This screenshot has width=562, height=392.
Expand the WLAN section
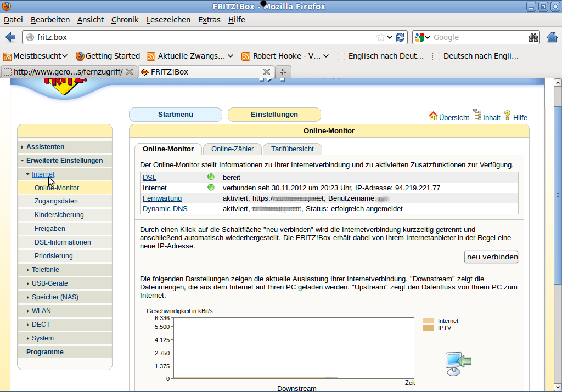coord(41,311)
